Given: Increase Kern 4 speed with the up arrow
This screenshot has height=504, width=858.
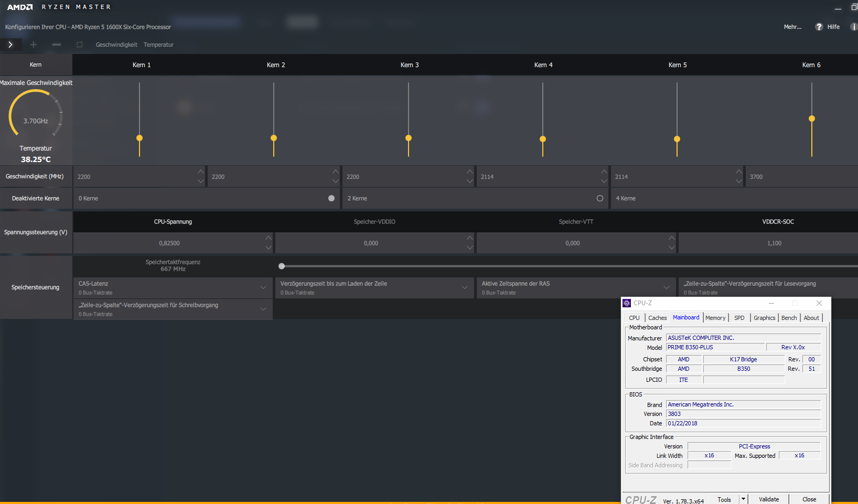Looking at the screenshot, I should (604, 171).
